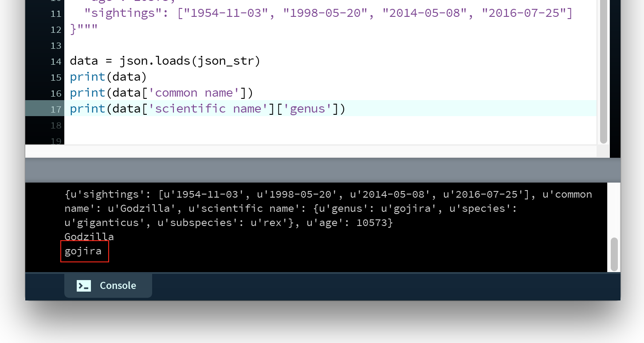Image resolution: width=644 pixels, height=343 pixels.
Task: Click line number 15 in gutter
Action: [55, 77]
